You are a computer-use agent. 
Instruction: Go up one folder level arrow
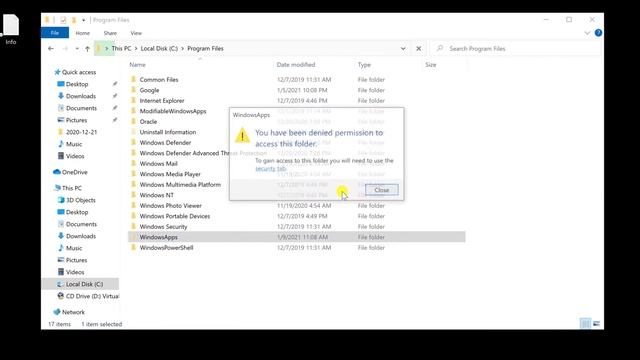87,49
